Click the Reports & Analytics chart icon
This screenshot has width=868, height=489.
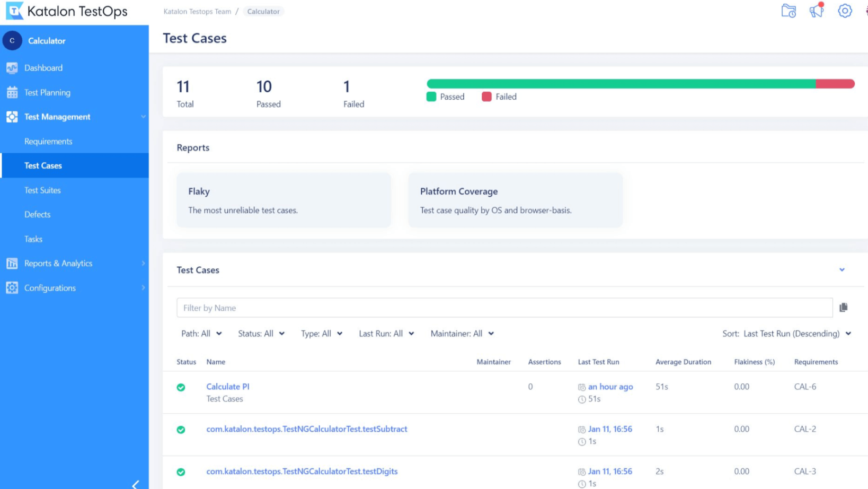[x=12, y=263]
